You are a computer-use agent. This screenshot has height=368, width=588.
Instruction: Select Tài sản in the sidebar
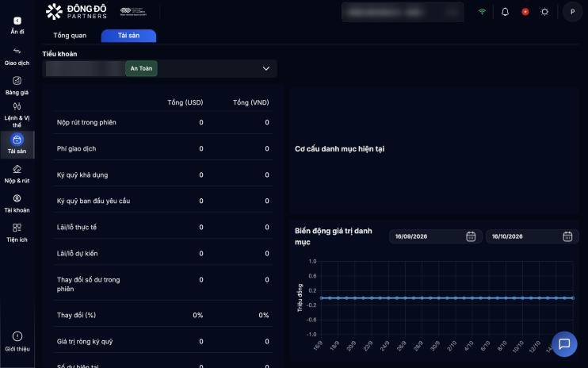[17, 144]
